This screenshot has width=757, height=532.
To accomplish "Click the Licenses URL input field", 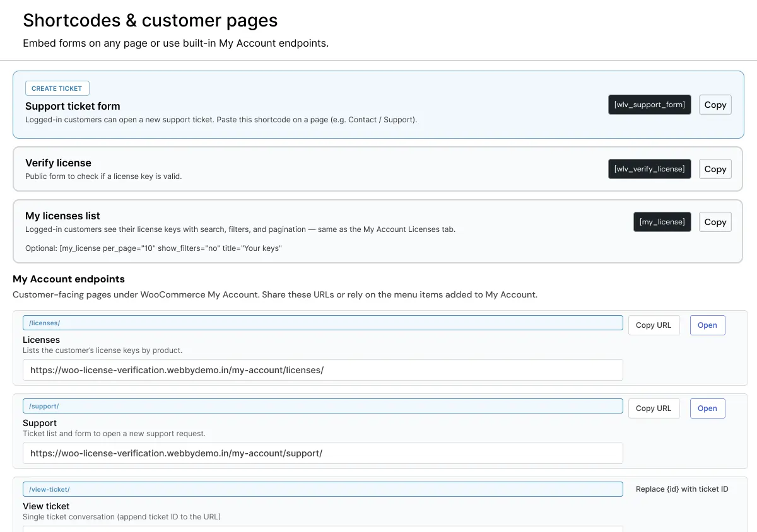I will pos(322,370).
